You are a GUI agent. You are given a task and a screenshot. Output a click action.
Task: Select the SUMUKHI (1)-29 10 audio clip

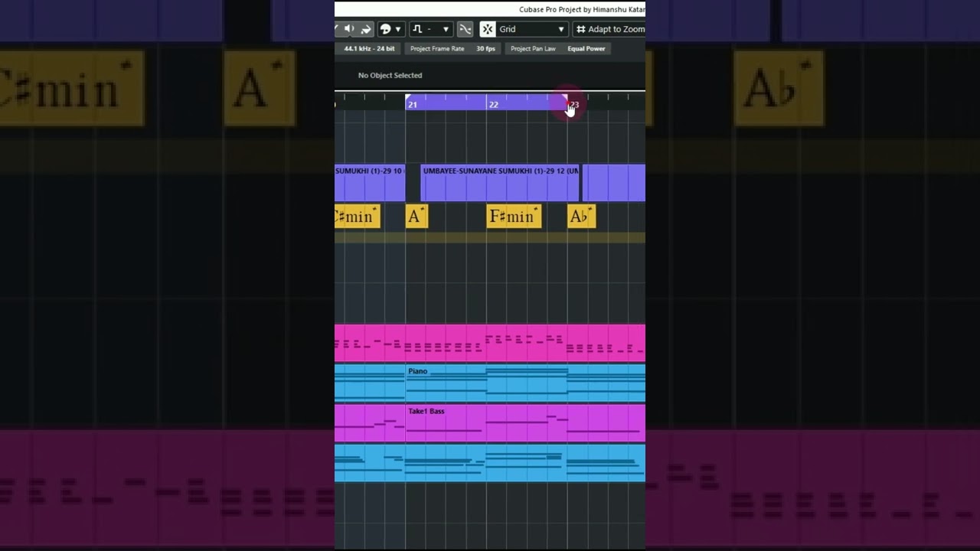[370, 183]
